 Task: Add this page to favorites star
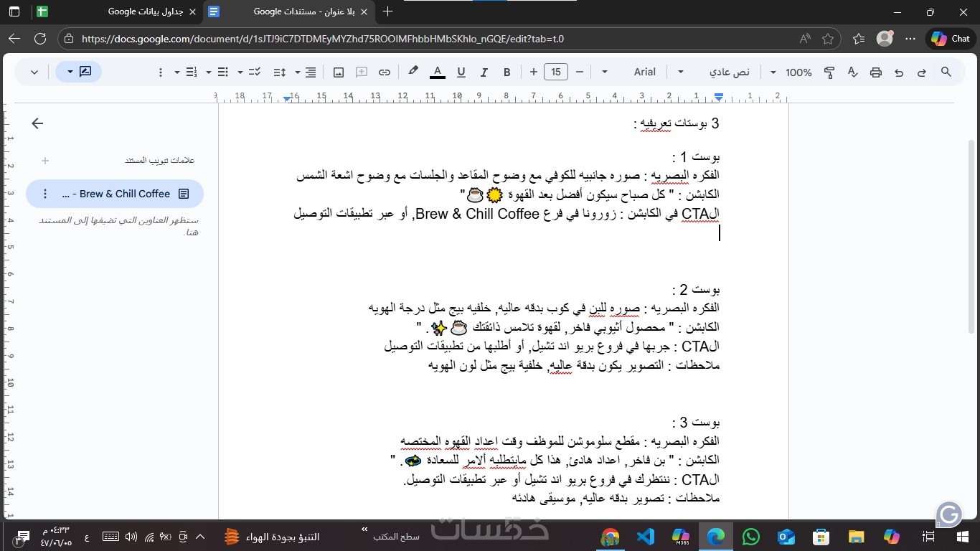coord(829,39)
